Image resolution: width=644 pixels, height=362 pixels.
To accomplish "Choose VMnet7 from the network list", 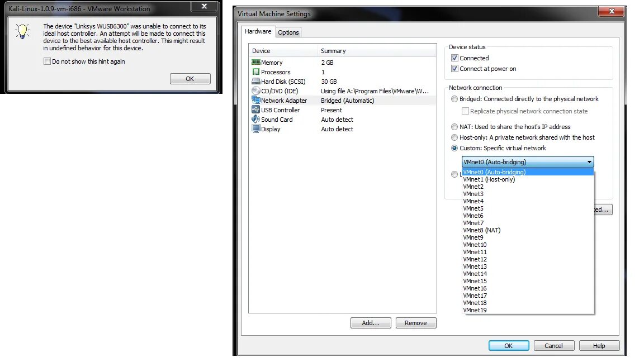I will point(528,223).
